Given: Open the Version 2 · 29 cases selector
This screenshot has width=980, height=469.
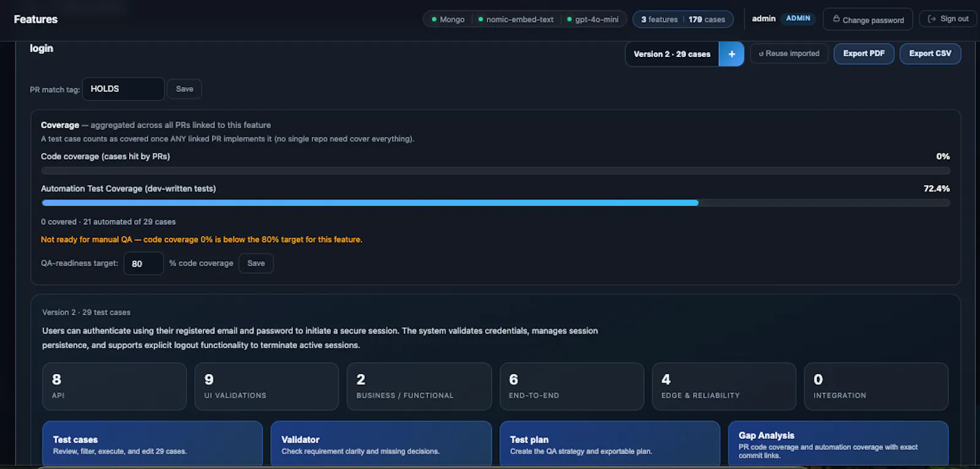Looking at the screenshot, I should 672,54.
